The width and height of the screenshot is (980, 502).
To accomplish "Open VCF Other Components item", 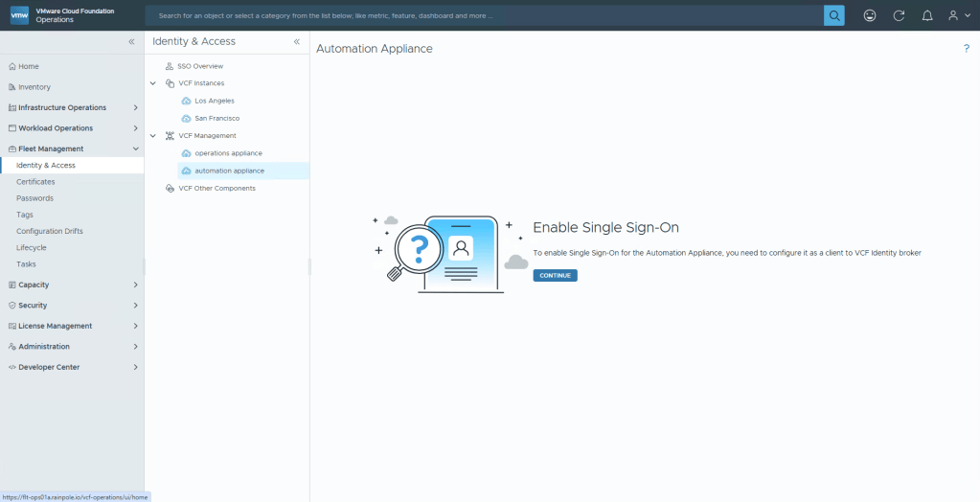I will [x=217, y=189].
